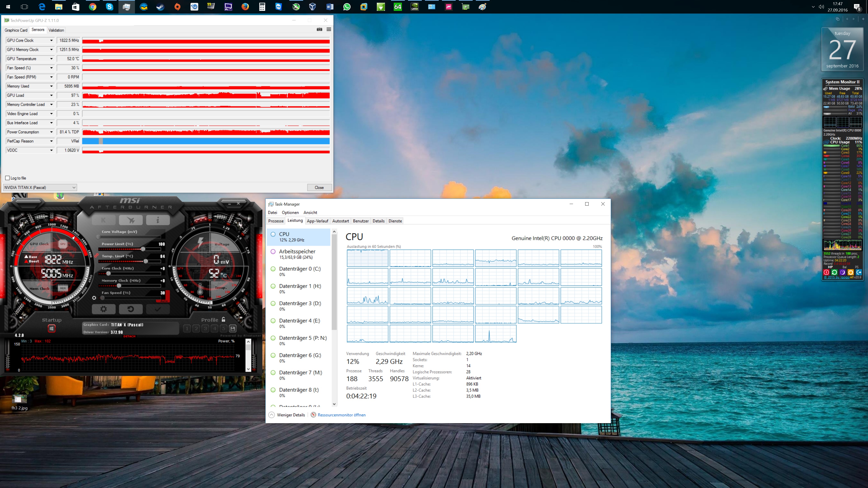Screen dimensions: 868x488
Task: Open GPU Core Clock sensor dropdown
Action: (x=51, y=40)
